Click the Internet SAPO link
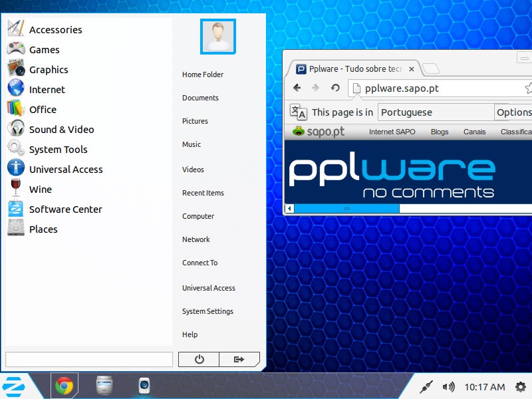 pos(392,132)
